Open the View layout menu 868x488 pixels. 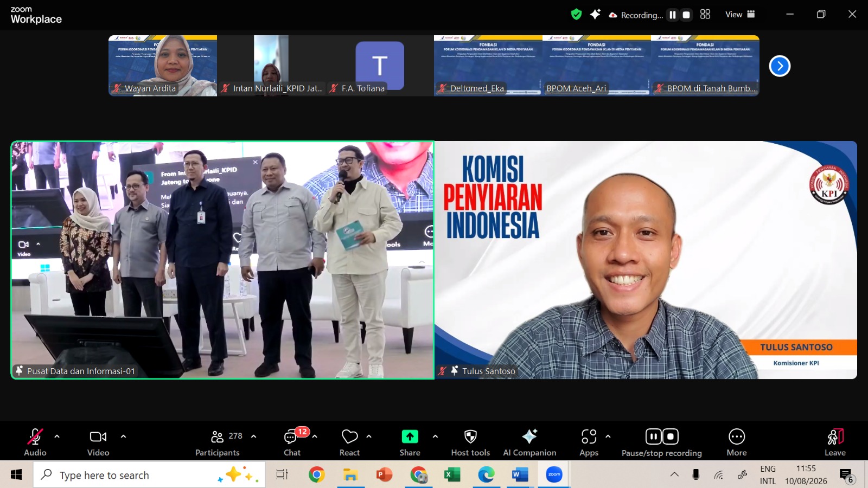click(x=740, y=15)
